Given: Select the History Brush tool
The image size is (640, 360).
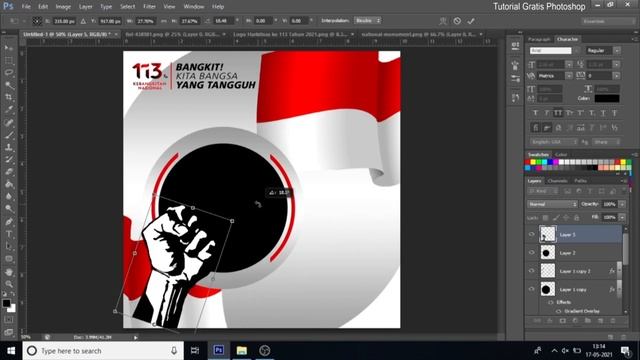Looking at the screenshot, I should 9,160.
